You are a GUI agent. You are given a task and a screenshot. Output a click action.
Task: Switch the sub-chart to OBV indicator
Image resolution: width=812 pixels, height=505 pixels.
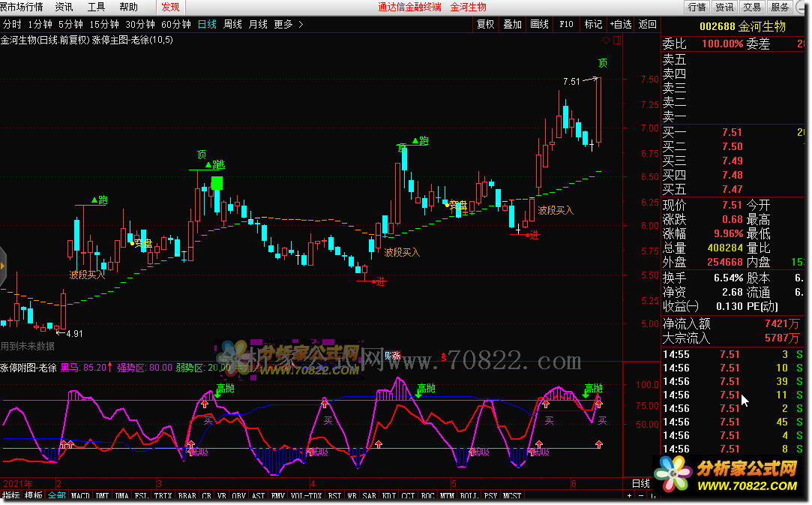point(238,496)
